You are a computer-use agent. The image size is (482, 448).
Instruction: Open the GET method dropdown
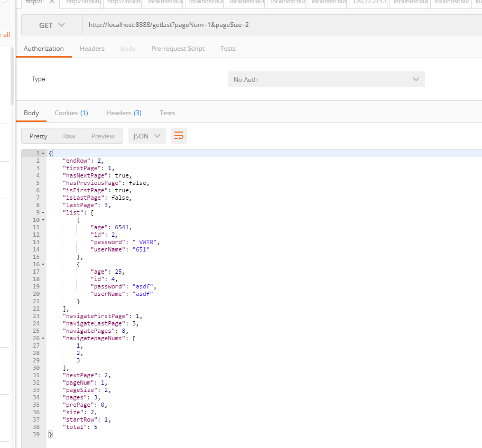tap(52, 25)
